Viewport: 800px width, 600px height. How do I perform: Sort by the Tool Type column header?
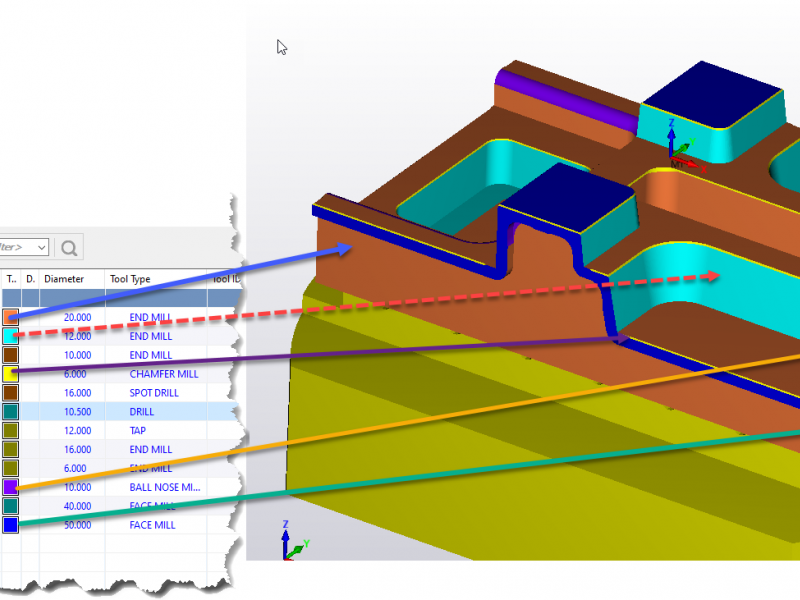[x=130, y=279]
